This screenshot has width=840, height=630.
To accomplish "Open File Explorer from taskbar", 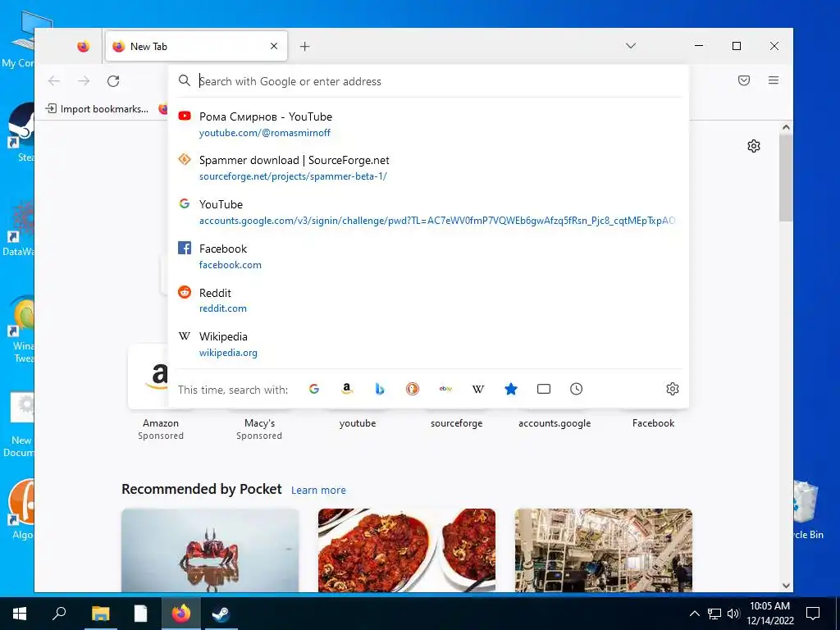I will (x=100, y=614).
